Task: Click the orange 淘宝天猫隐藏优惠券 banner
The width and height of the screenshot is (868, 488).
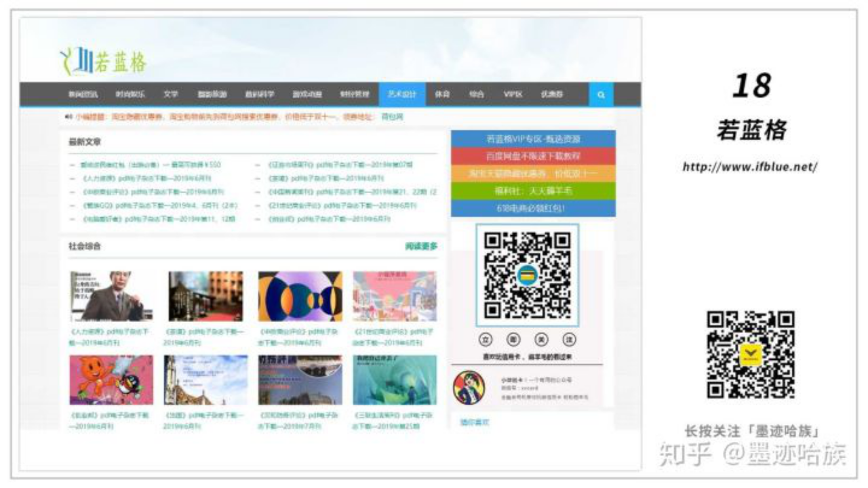Action: (x=533, y=174)
